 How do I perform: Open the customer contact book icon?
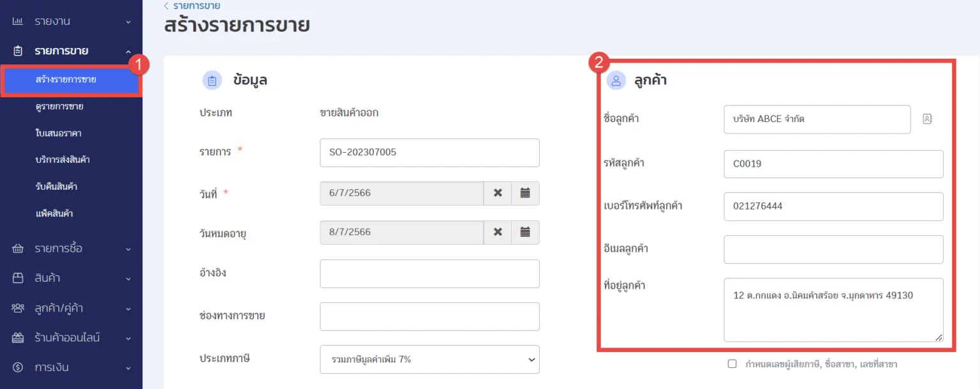tap(927, 119)
